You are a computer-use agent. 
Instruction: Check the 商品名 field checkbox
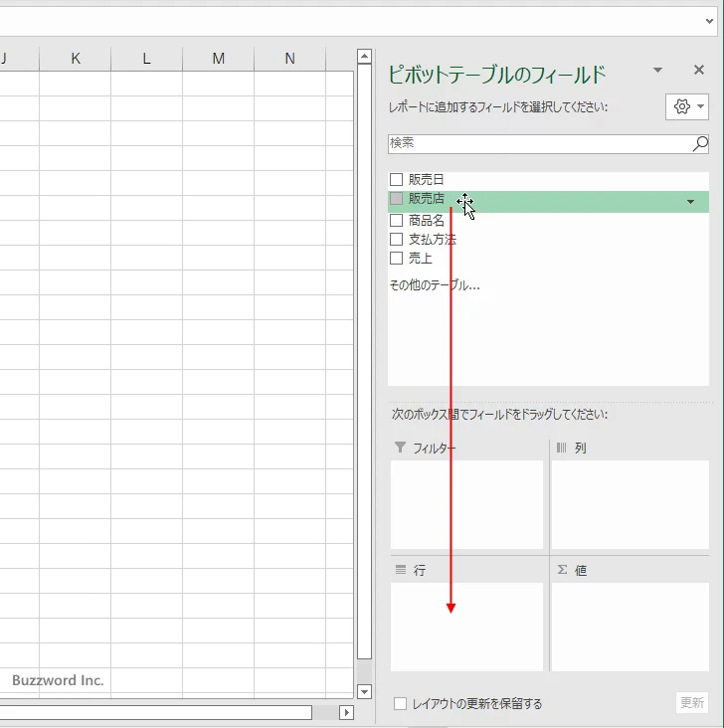tap(396, 220)
